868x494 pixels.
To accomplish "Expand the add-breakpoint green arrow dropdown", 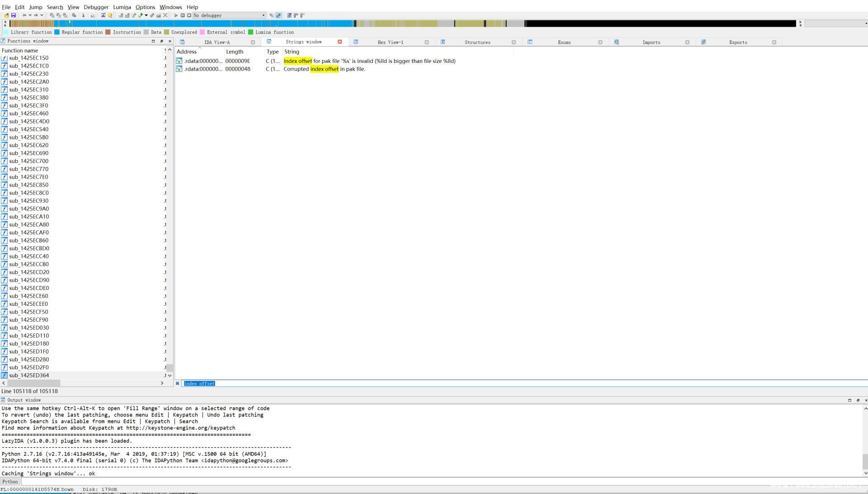I will [x=146, y=15].
